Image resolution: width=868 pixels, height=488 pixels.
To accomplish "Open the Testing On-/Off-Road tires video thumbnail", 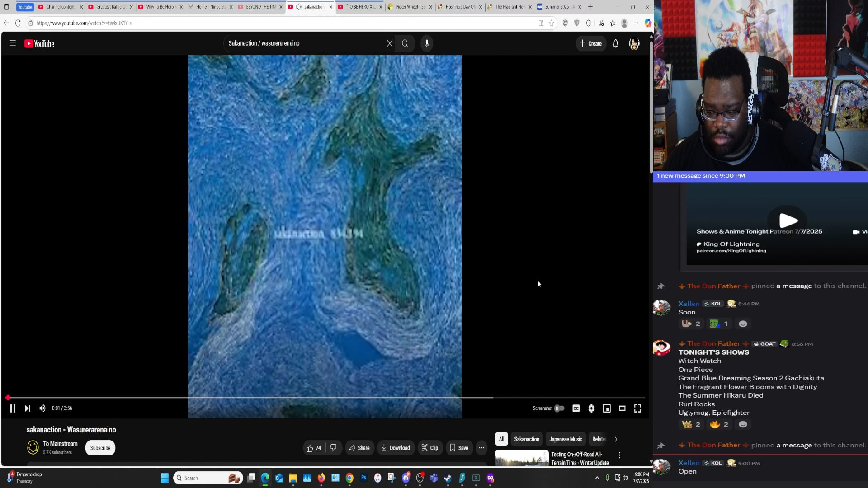I will point(522,458).
